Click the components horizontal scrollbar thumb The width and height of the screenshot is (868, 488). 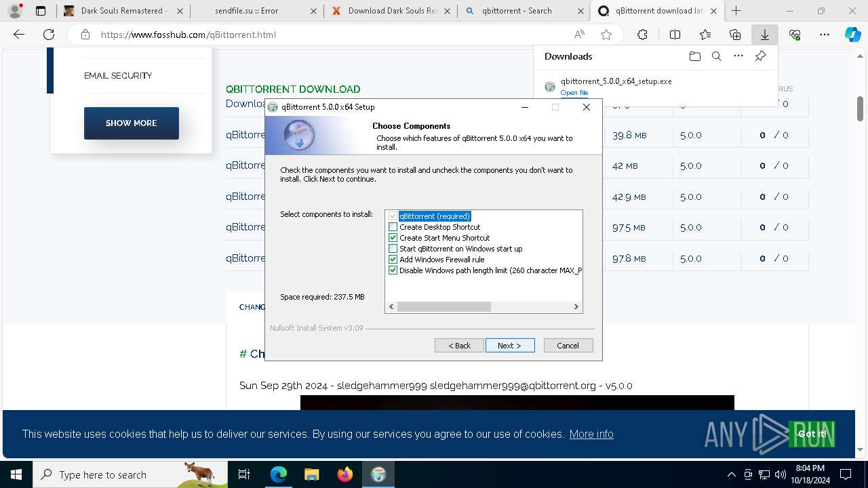pos(444,306)
